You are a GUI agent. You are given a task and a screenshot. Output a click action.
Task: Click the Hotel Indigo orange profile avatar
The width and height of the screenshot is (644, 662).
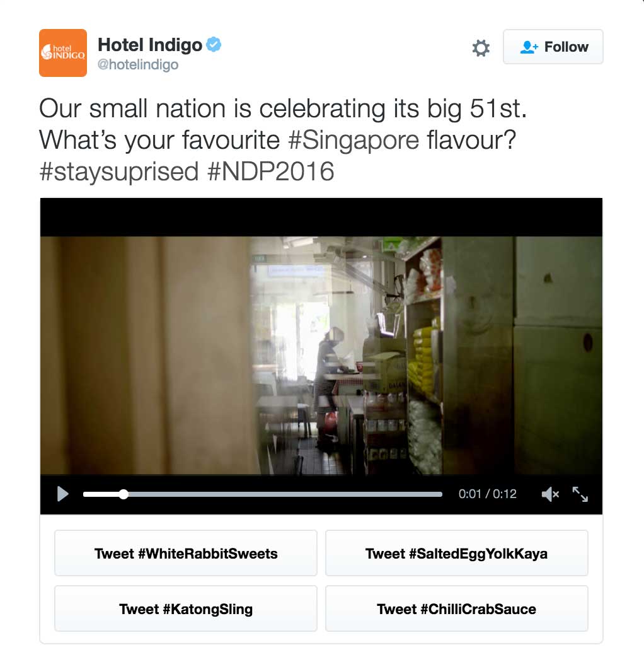click(63, 53)
